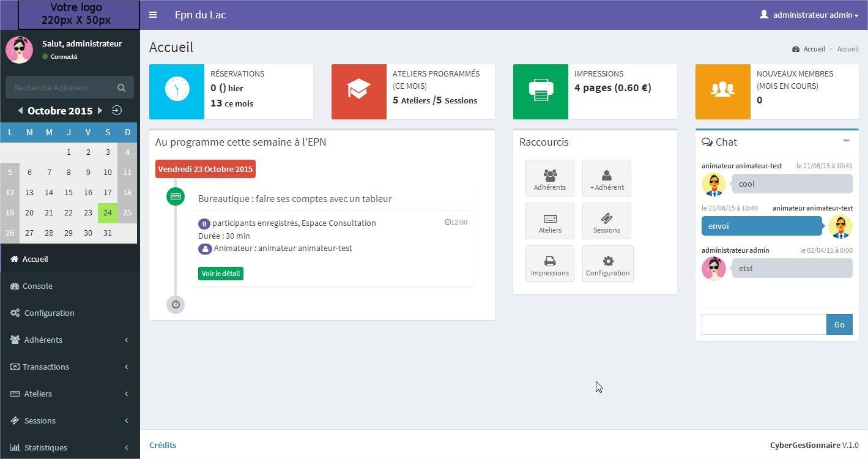Open the Crédits footer link
Viewport: 868px width, 459px height.
(x=163, y=445)
